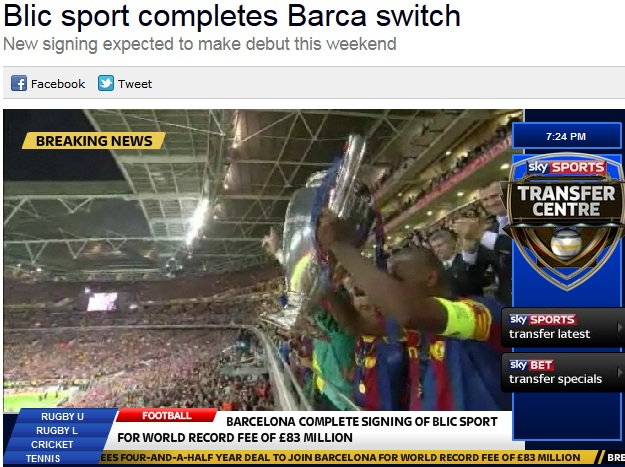The image size is (625, 467).
Task: Click the ball emblem in Transfer Centre shield
Action: 566,244
